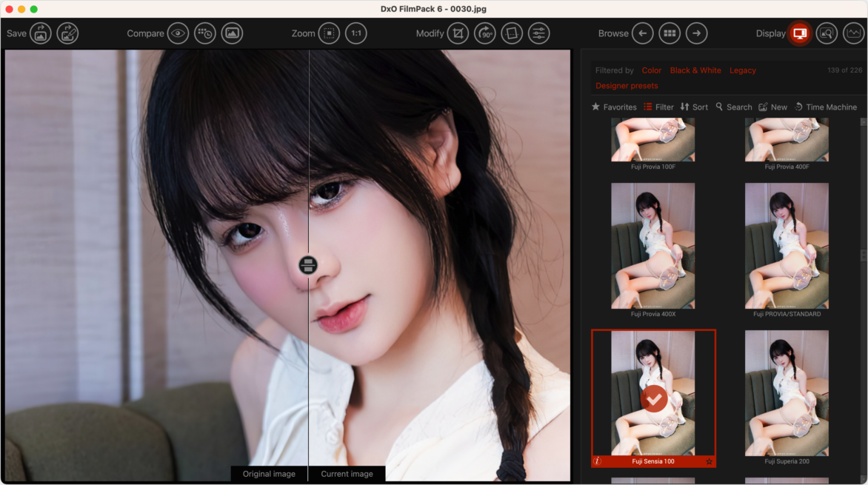Screen dimensions: 868x485
Task: Open the presets Search
Action: (733, 107)
